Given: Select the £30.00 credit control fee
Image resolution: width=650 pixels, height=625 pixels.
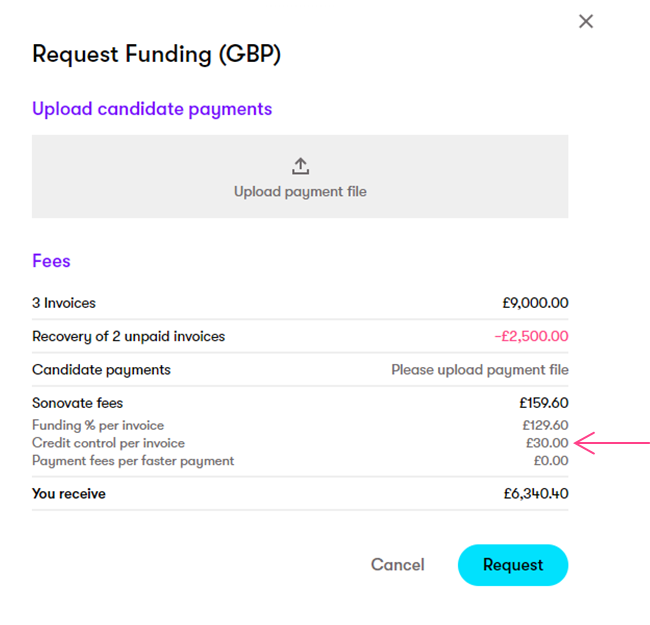Looking at the screenshot, I should pos(547,443).
